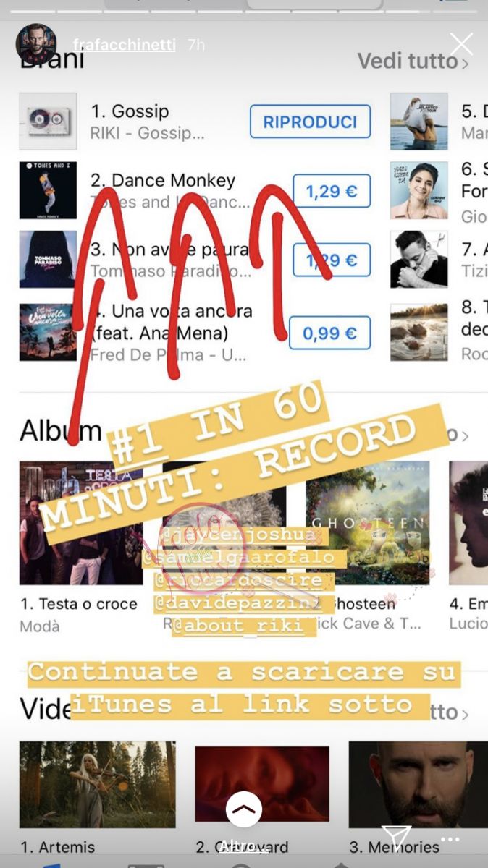Expand Vedi tutto for Brani
Image resolution: width=488 pixels, height=868 pixels.
point(413,61)
